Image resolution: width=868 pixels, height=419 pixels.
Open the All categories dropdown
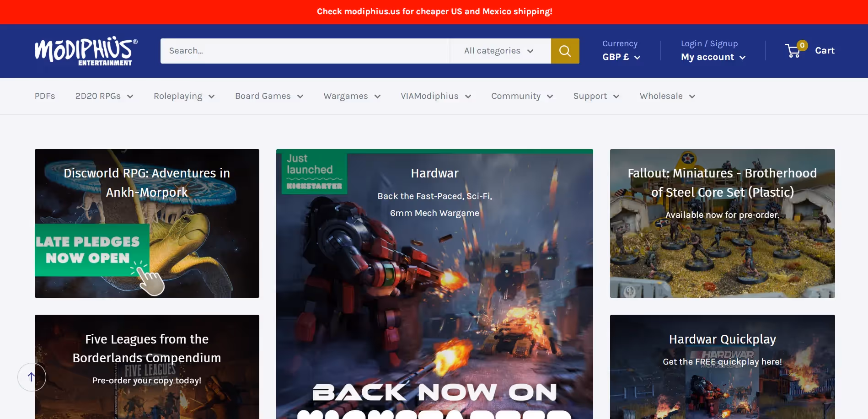coord(500,51)
